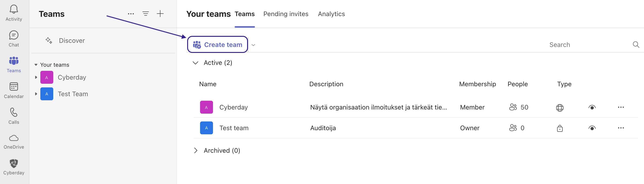Open Chat in the sidebar
Screen dimensions: 644x184
14,39
